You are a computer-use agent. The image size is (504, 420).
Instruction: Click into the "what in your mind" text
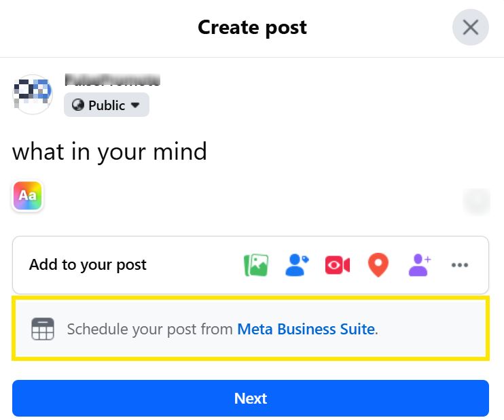[109, 152]
